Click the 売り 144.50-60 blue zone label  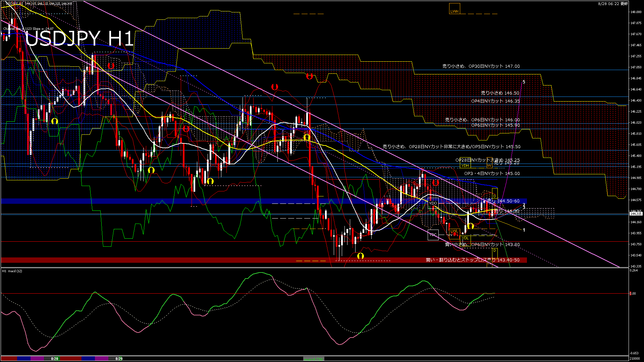pyautogui.click(x=503, y=201)
